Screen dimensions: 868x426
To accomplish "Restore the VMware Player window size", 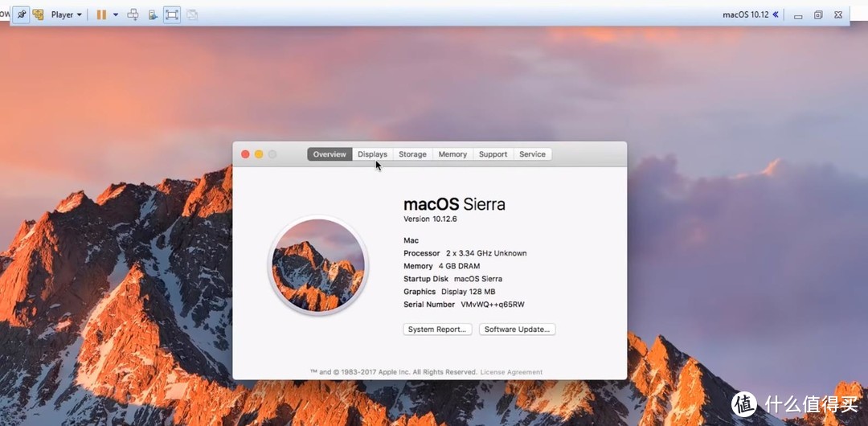I will click(x=818, y=15).
